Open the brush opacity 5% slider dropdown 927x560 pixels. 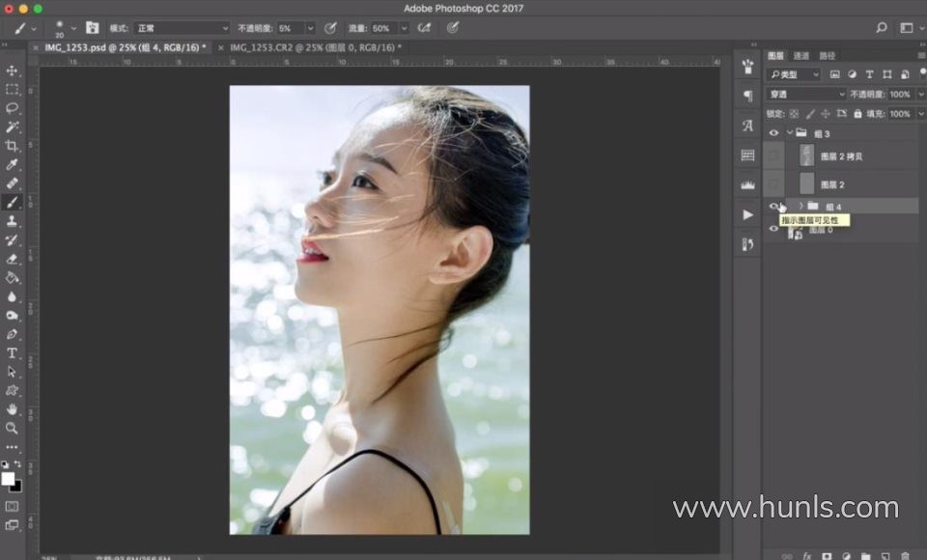[x=310, y=28]
